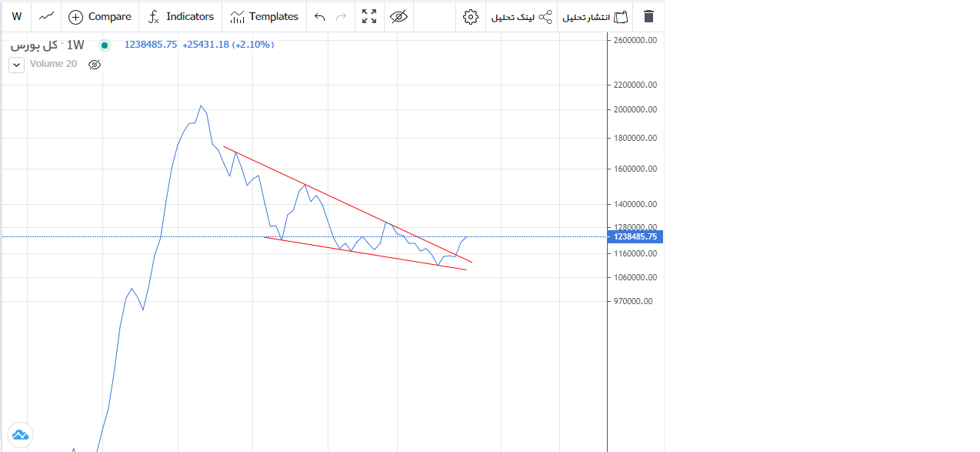Open the Templates menu
980x452 pixels.
click(264, 16)
